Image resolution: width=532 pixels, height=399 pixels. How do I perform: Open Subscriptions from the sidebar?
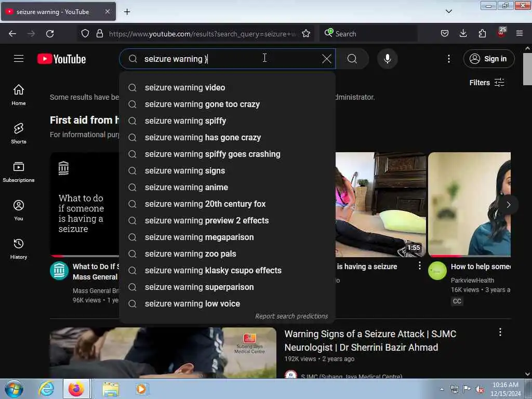tap(19, 171)
